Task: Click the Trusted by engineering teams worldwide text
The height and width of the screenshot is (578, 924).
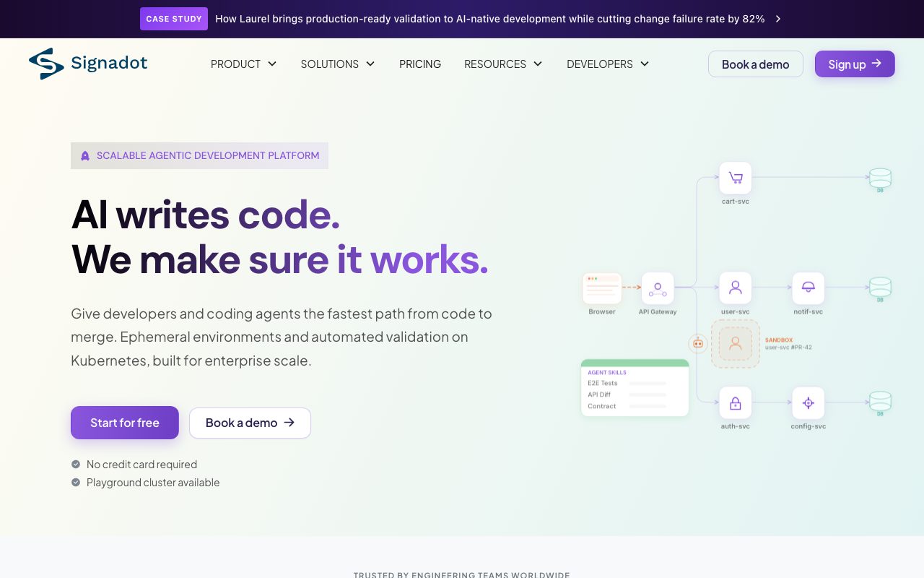Action: 462,574
